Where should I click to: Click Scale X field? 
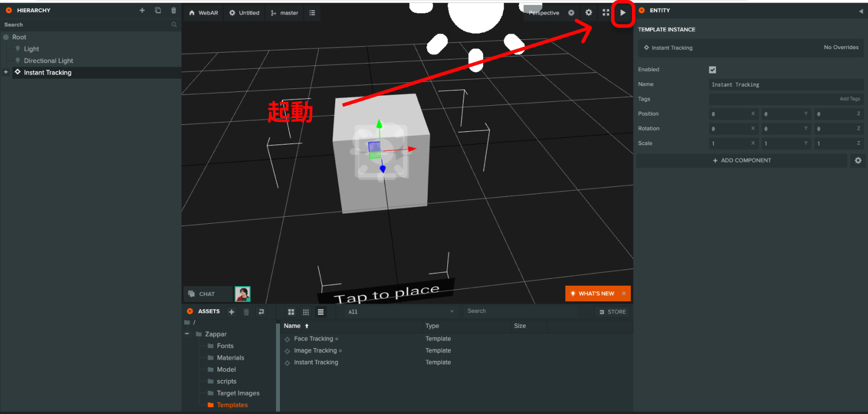coord(733,143)
